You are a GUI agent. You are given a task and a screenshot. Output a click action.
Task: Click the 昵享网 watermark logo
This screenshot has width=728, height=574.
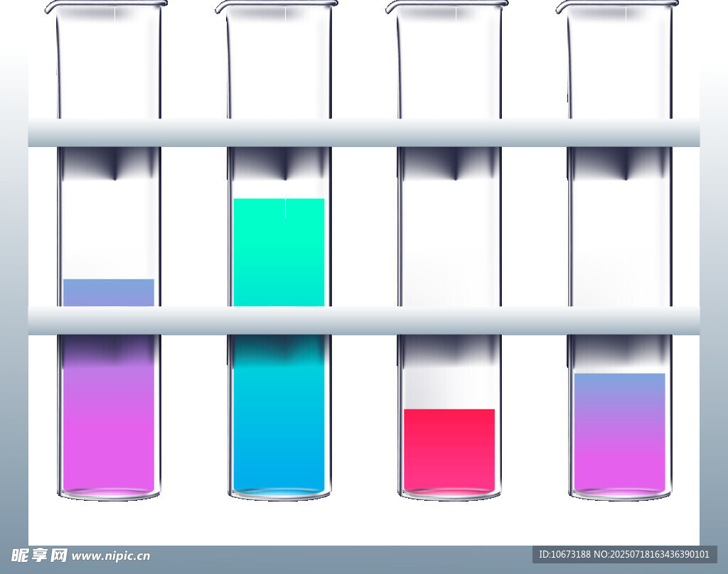click(39, 556)
